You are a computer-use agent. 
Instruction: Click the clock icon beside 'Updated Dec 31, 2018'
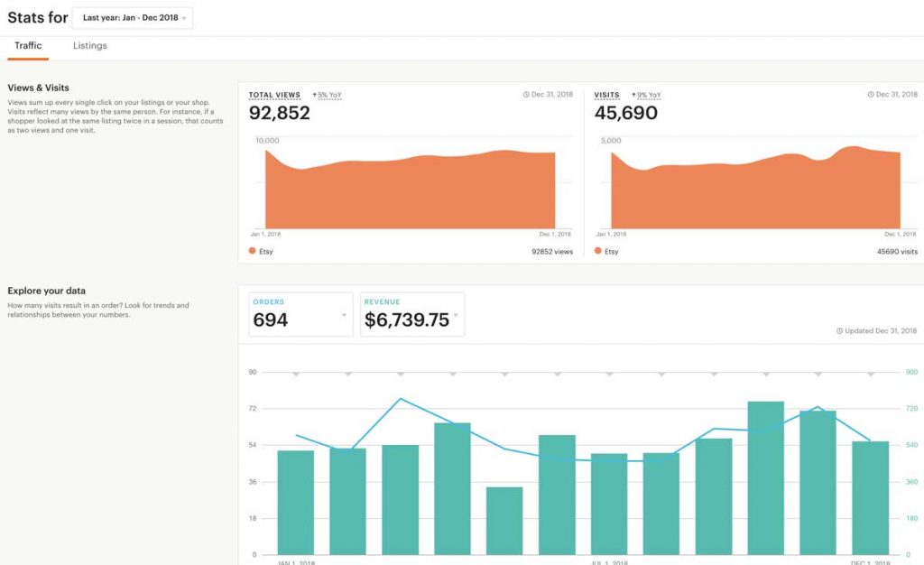point(839,330)
